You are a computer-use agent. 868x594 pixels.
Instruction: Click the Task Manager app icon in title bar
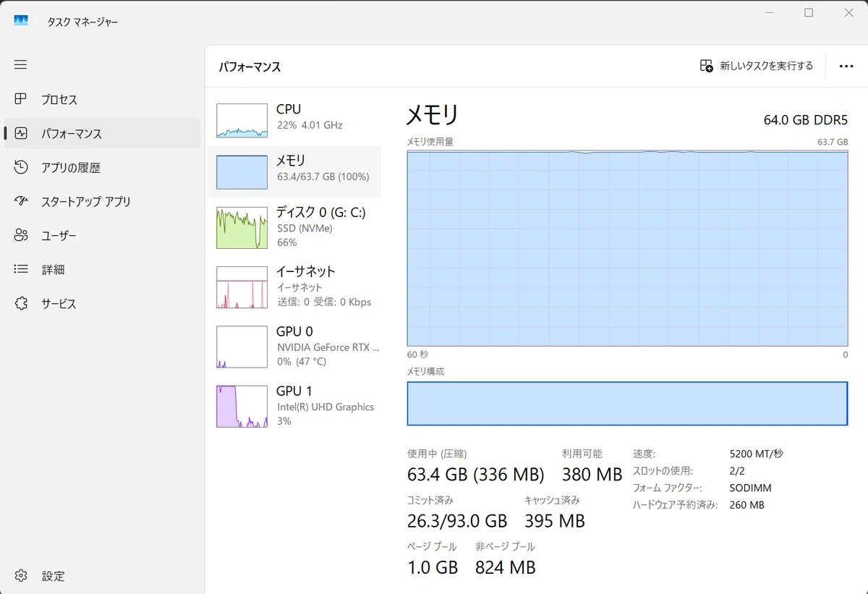pos(21,21)
